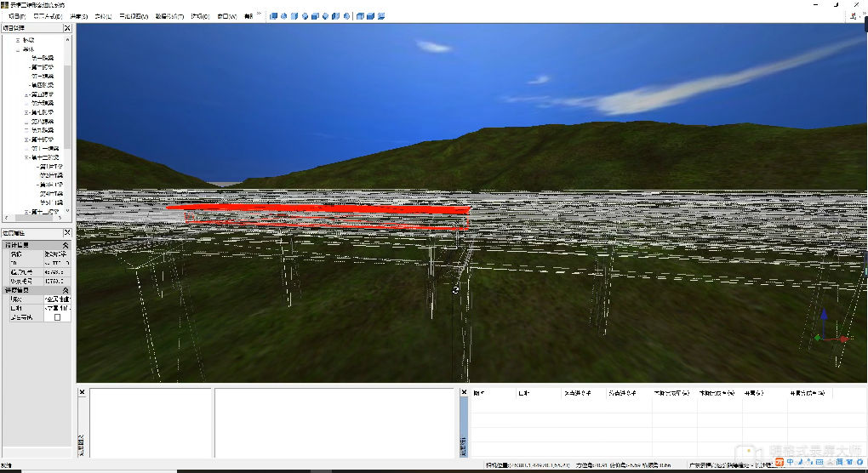
Task: Click the first blue view-cube icon in toolbar
Action: coord(273,16)
